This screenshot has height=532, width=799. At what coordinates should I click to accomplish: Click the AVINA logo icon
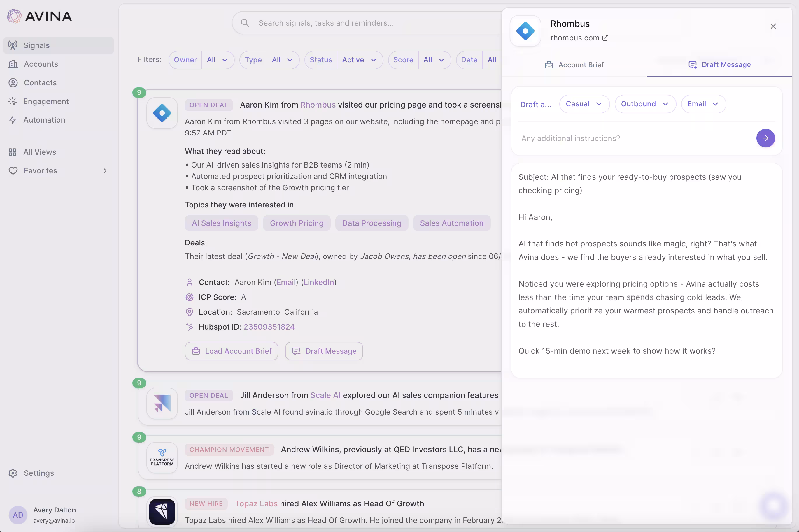(x=14, y=16)
